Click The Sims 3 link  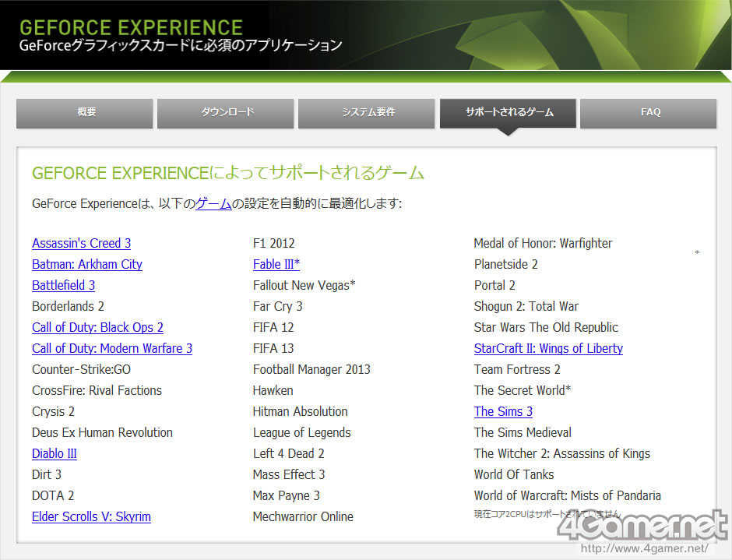tap(503, 411)
